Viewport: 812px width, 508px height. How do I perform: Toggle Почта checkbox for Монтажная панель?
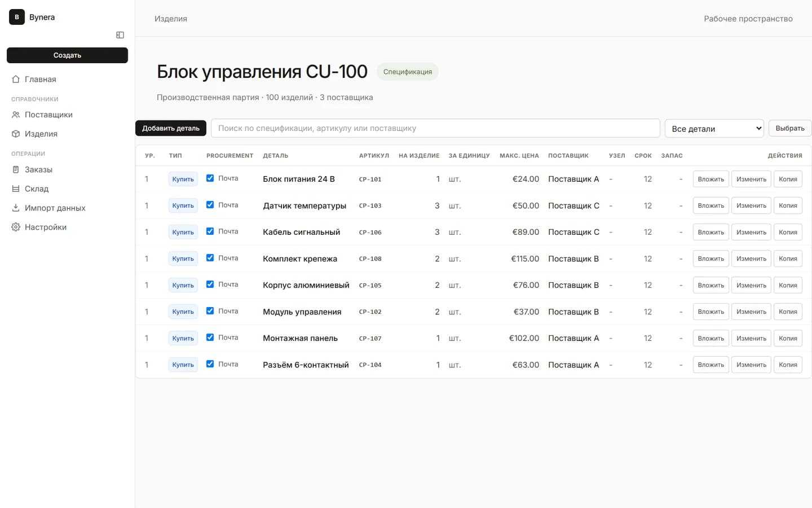click(x=210, y=337)
